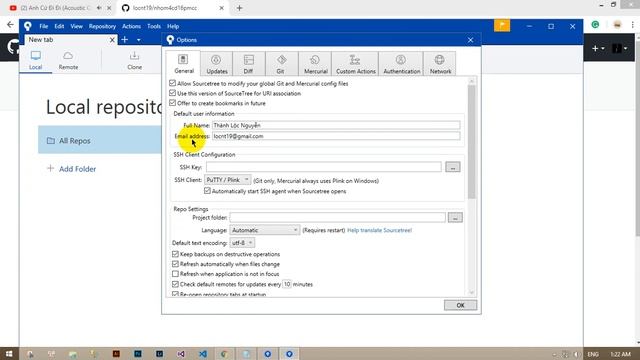Add a new Sourcetree tab

pos(125,40)
